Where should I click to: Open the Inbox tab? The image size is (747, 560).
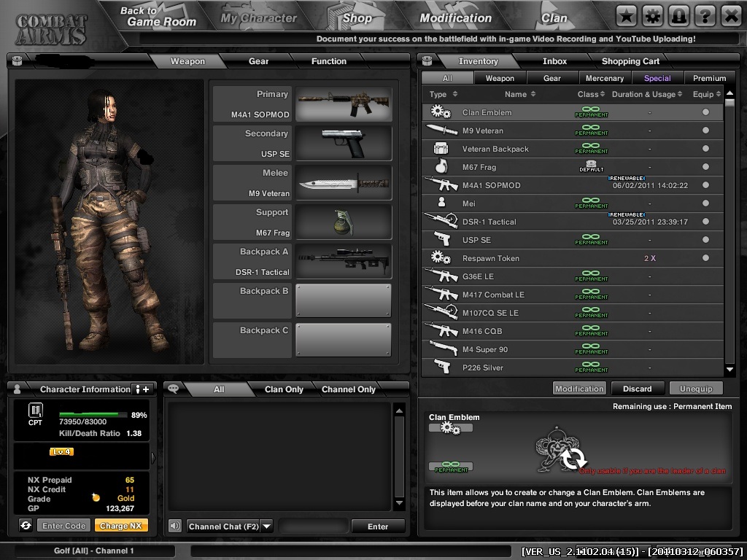(554, 61)
